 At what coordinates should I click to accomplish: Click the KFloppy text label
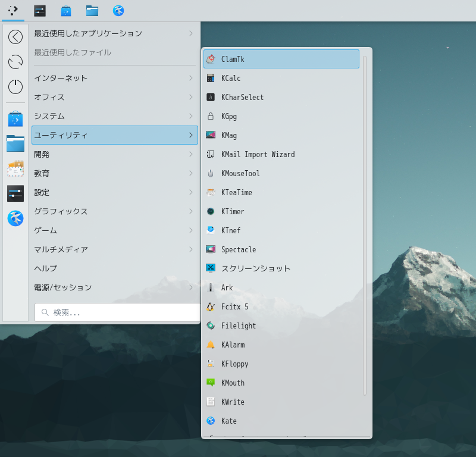coord(234,364)
